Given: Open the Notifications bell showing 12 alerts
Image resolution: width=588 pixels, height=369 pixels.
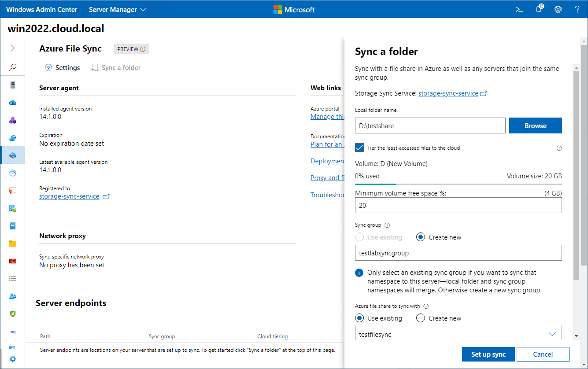Looking at the screenshot, I should pyautogui.click(x=538, y=9).
